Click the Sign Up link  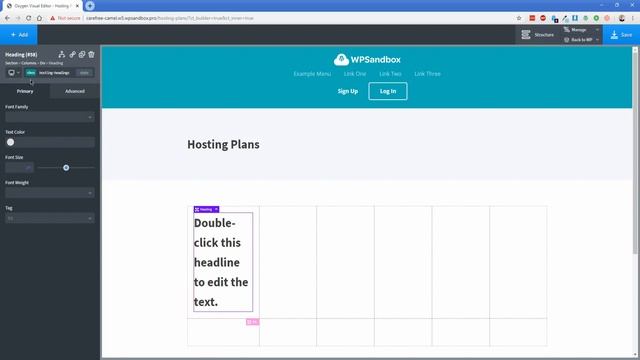click(x=348, y=91)
